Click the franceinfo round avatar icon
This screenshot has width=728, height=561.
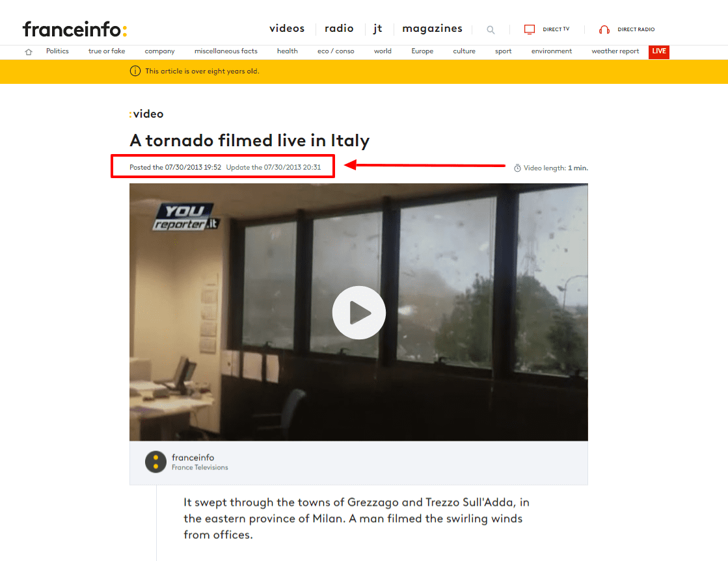point(155,462)
